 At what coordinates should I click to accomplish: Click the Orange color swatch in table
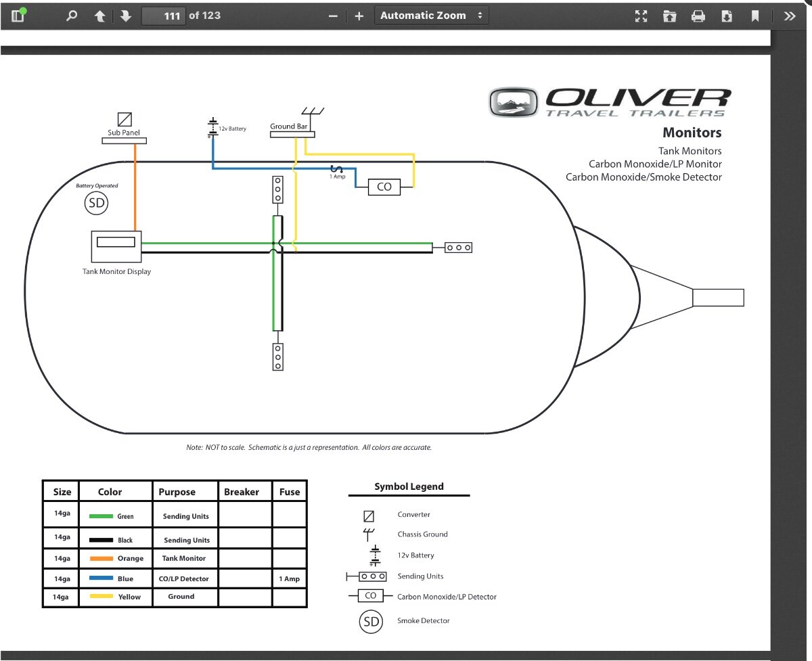click(x=101, y=559)
